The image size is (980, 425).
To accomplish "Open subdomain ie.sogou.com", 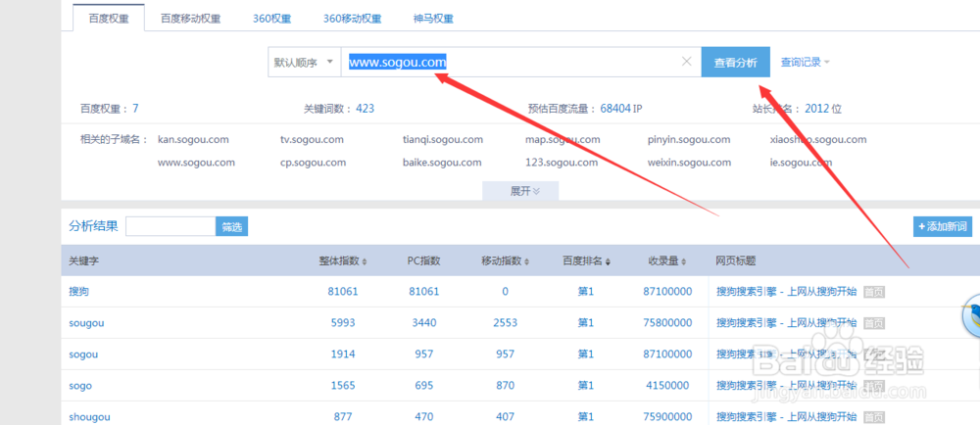I will (x=802, y=163).
